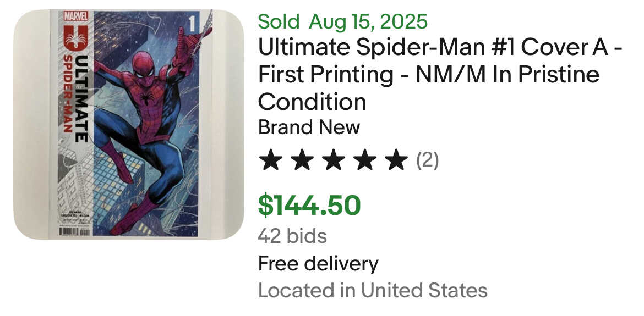Click the Brand New condition text
This screenshot has height=316, width=644.
point(309,127)
